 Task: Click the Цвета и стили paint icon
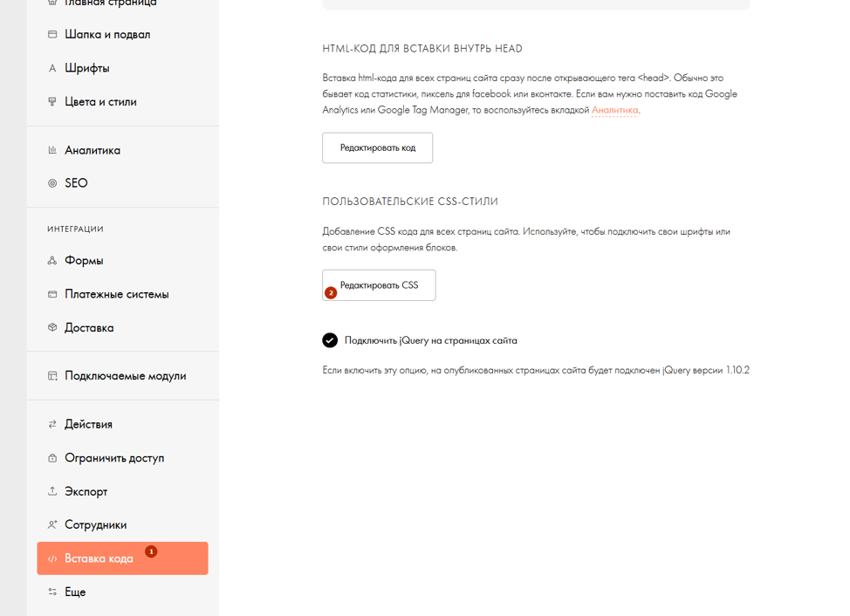pyautogui.click(x=52, y=101)
